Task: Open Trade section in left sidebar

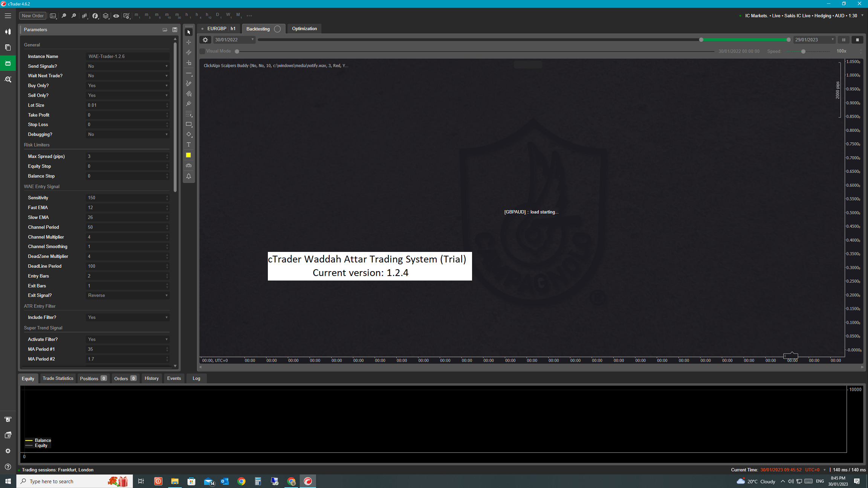Action: (x=8, y=32)
